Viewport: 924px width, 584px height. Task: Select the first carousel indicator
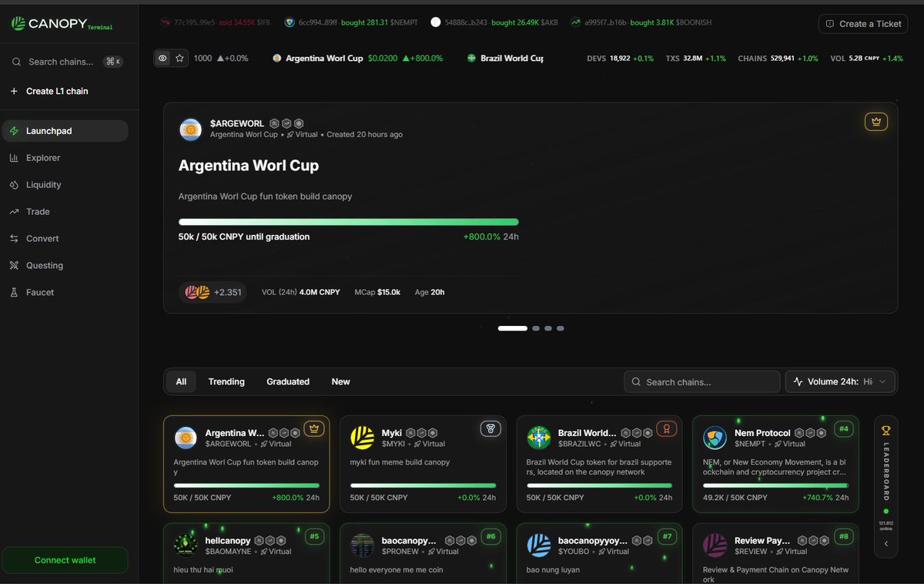click(x=513, y=328)
